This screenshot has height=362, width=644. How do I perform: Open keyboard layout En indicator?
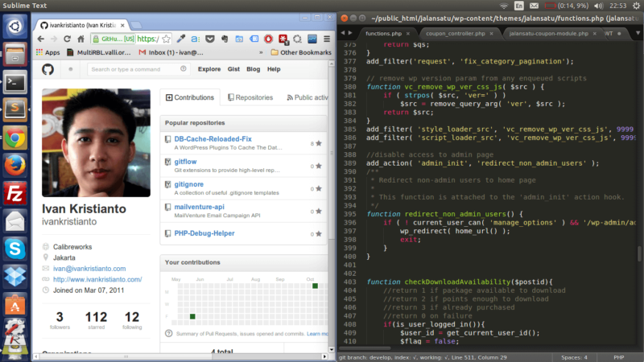519,6
